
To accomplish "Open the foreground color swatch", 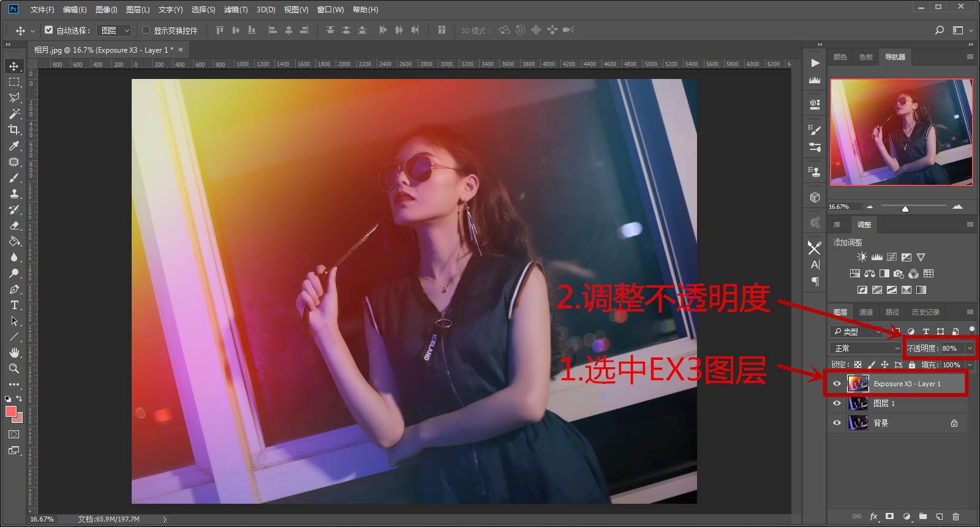I will point(11,411).
